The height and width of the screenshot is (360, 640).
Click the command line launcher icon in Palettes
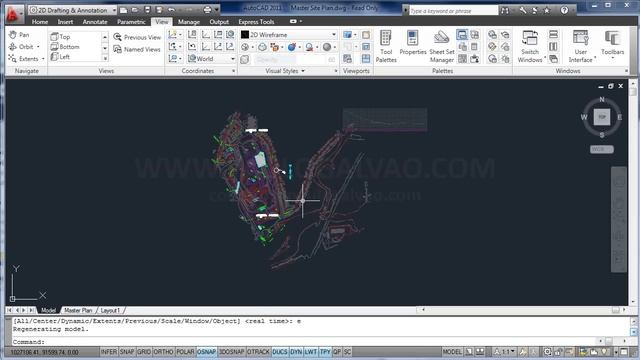(462, 35)
